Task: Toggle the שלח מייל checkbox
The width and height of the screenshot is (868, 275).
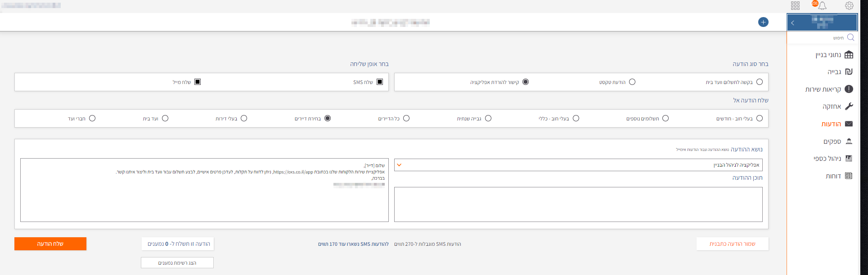Action: [x=198, y=82]
